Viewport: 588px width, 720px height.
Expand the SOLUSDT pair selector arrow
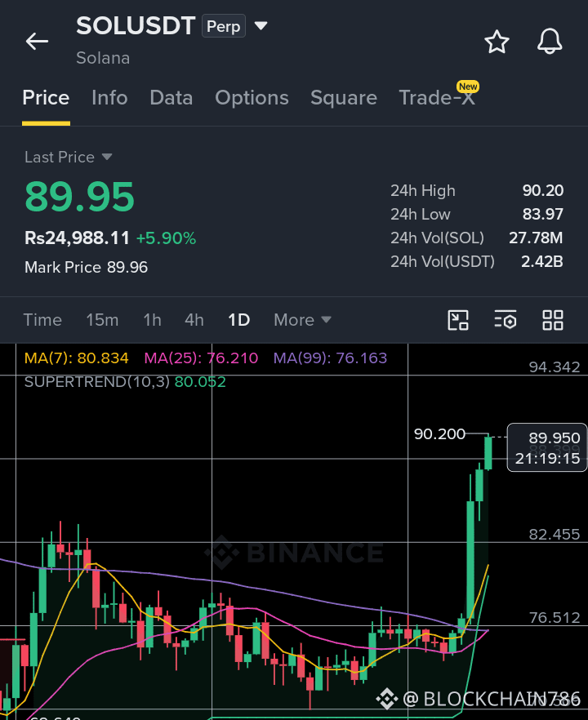pyautogui.click(x=261, y=26)
